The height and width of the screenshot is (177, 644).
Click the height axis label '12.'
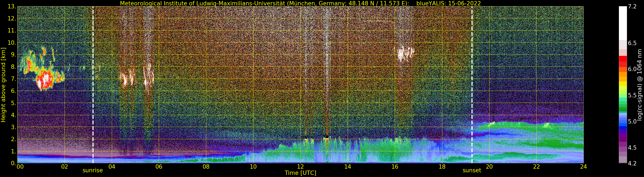point(12,18)
